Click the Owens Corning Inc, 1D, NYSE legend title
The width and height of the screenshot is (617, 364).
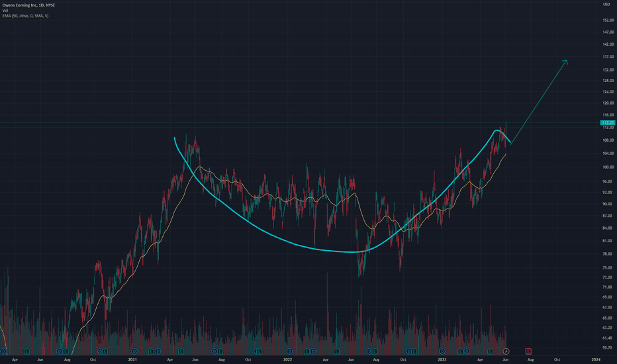tap(28, 5)
